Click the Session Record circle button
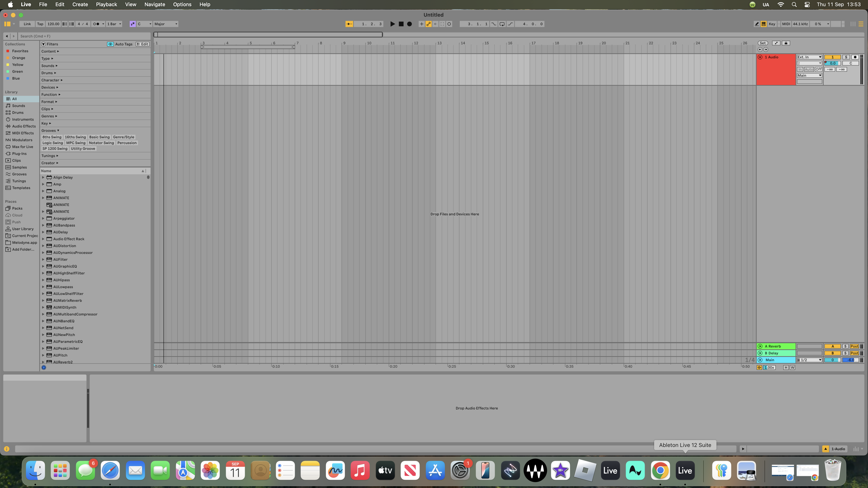Image resolution: width=868 pixels, height=488 pixels. 449,24
